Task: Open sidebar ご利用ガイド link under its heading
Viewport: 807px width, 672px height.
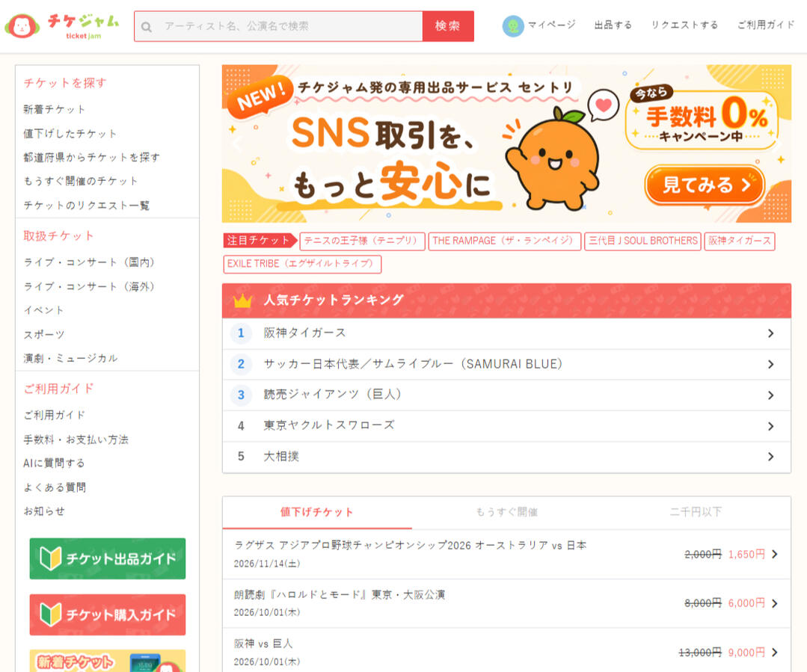Action: (x=55, y=415)
